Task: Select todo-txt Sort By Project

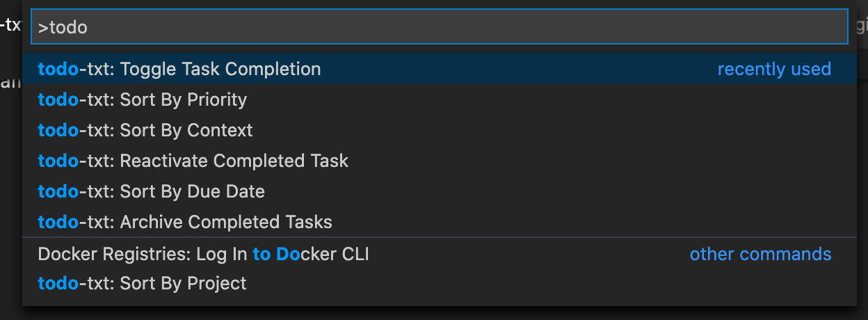Action: 143,284
